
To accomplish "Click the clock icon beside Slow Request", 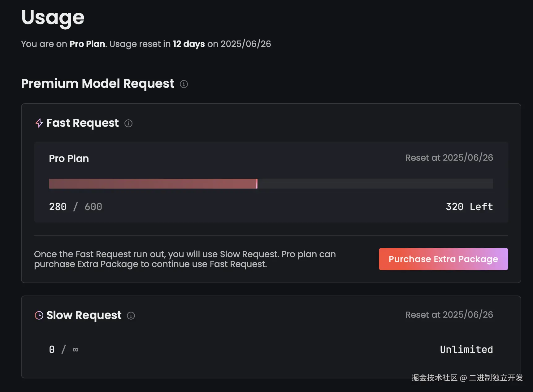I will [x=39, y=315].
